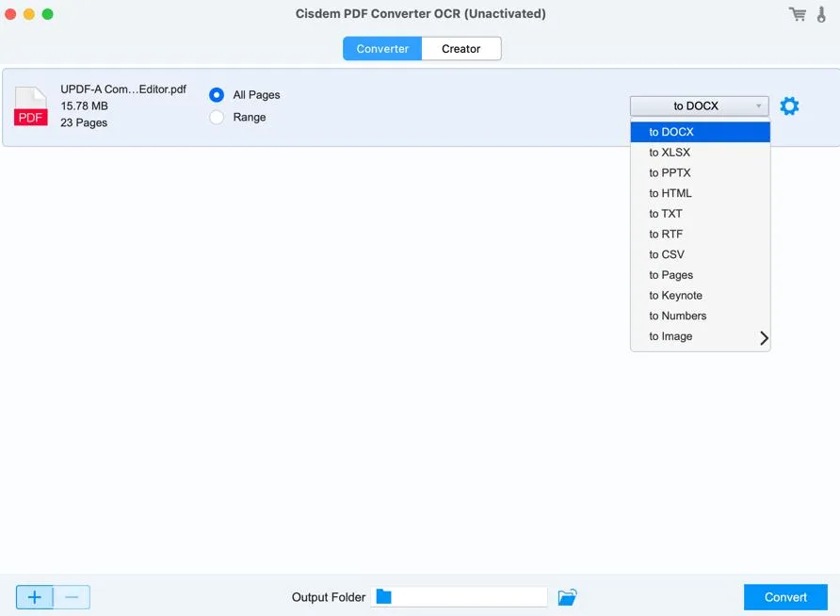Open conversion settings gear icon

789,106
